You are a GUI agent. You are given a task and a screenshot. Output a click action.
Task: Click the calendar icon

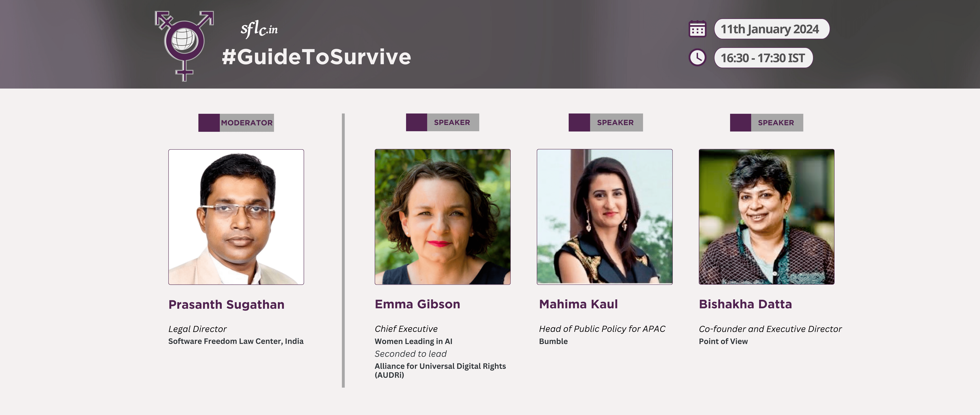697,29
